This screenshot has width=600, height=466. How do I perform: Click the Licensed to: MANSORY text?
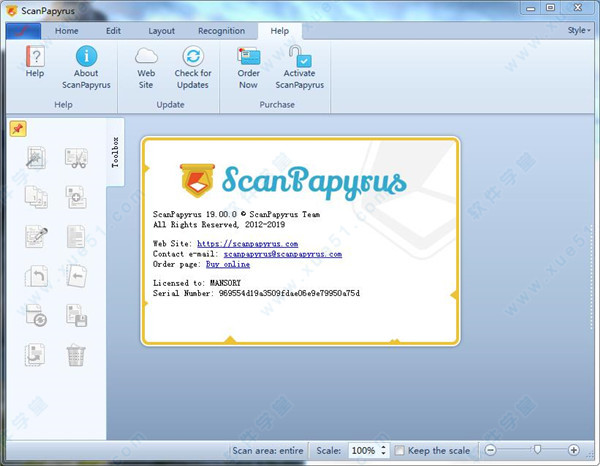197,283
